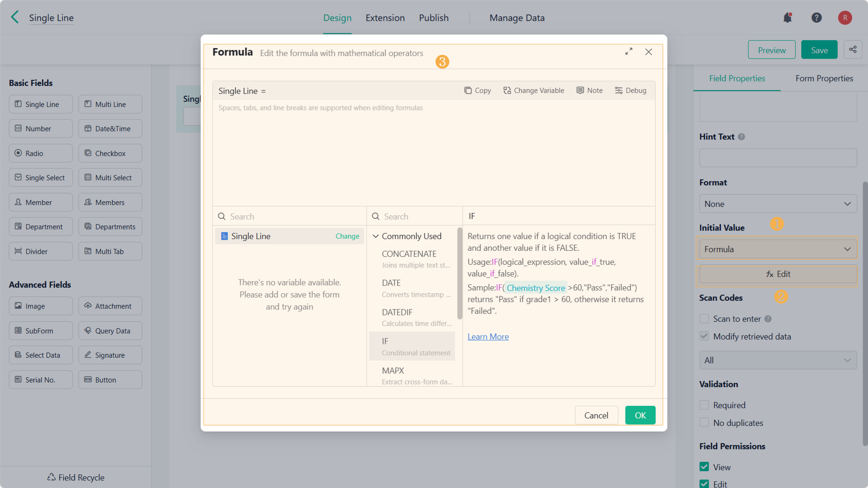The width and height of the screenshot is (868, 488).
Task: Add an Attachment field
Action: (x=110, y=306)
